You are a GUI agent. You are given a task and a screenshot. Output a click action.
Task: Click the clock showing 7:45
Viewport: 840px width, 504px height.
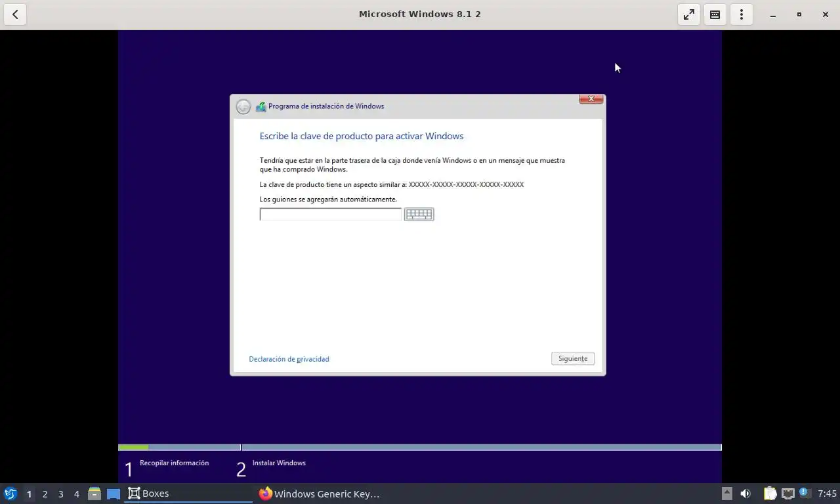(x=827, y=493)
